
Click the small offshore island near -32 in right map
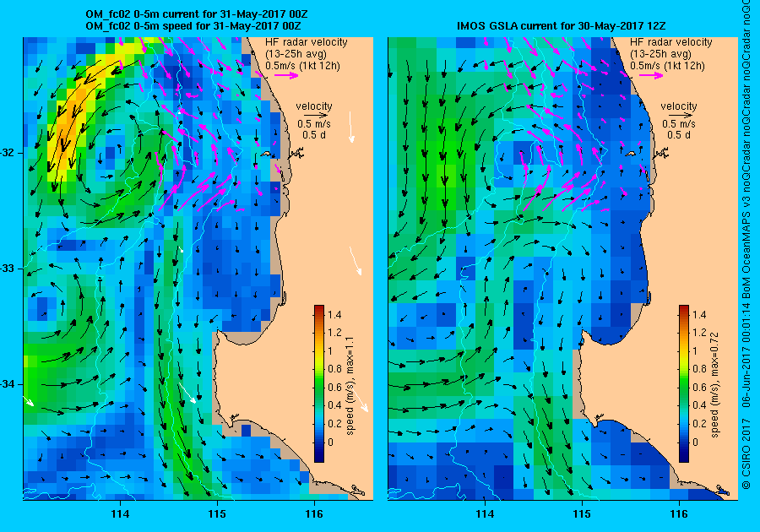(630, 154)
